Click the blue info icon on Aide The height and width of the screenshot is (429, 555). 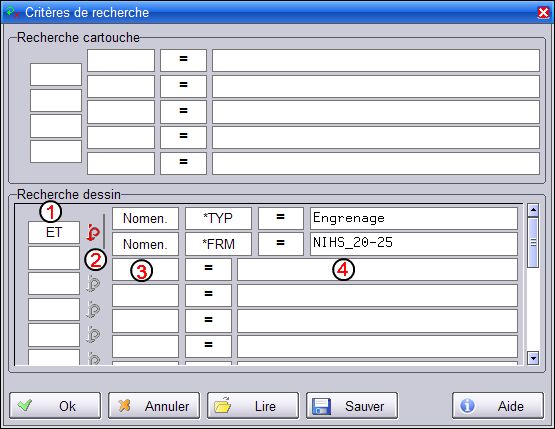(x=467, y=406)
